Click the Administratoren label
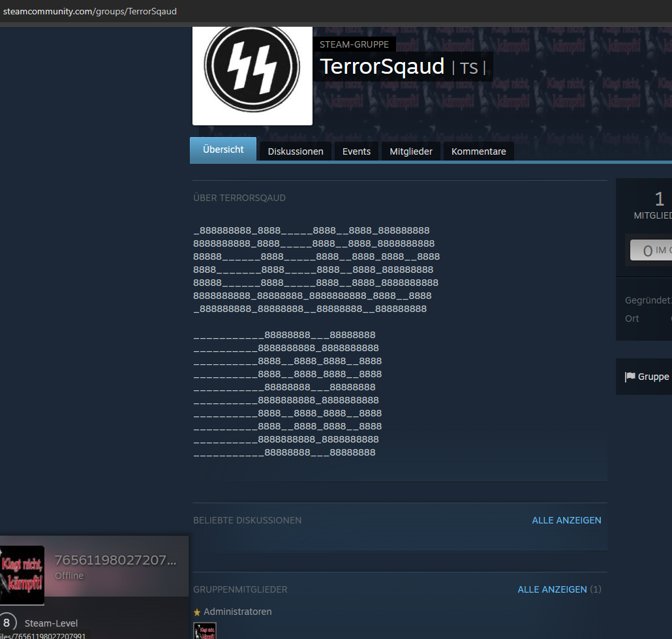 237,612
